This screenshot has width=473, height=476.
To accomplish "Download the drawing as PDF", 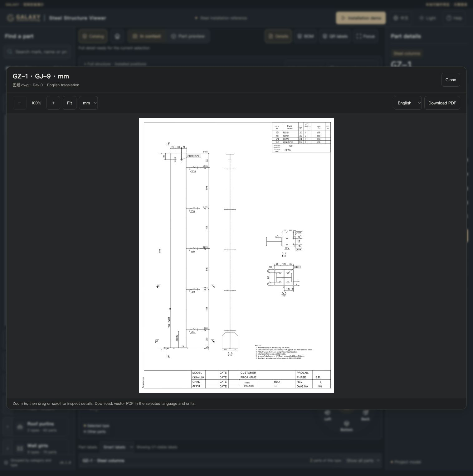I will [442, 103].
